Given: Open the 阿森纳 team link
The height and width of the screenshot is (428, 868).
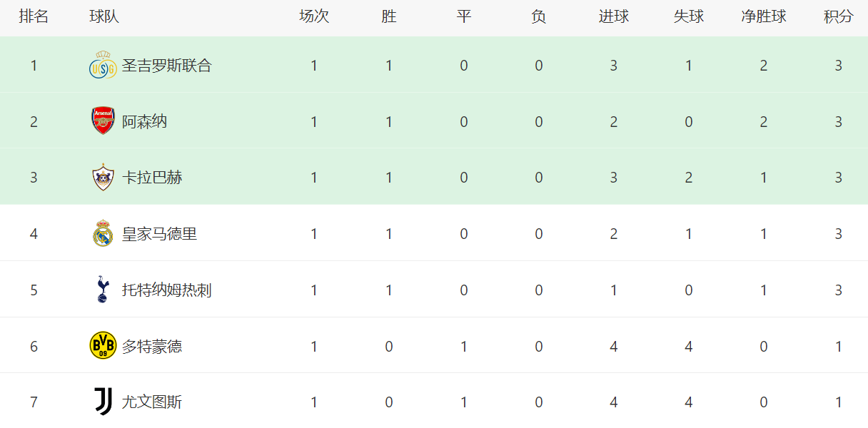Looking at the screenshot, I should (x=144, y=121).
